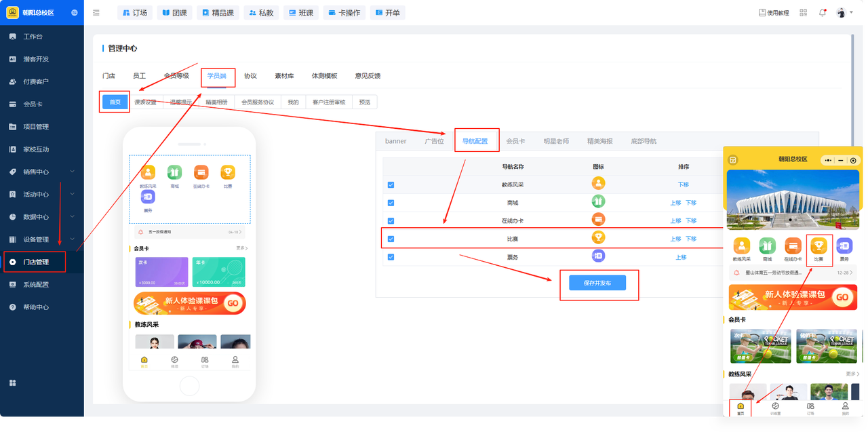This screenshot has height=432, width=868.
Task: Collapse sidebar with the hamburger menu icon
Action: pyautogui.click(x=96, y=13)
